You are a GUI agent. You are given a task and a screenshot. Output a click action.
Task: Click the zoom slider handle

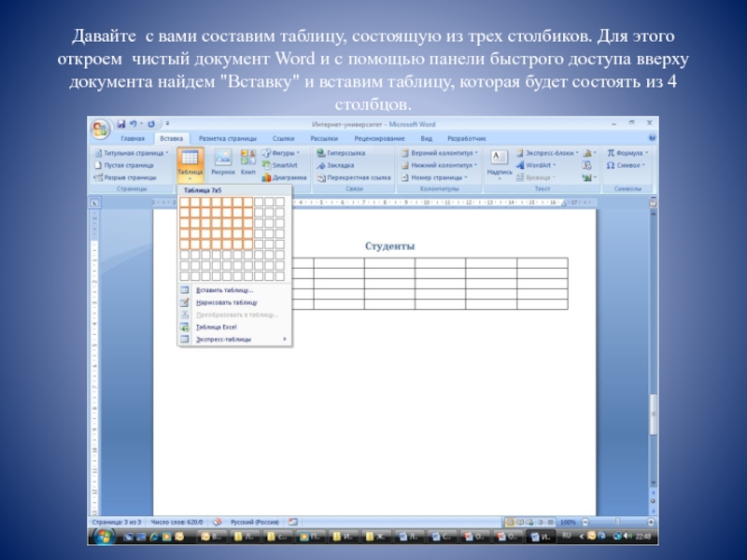(618, 523)
